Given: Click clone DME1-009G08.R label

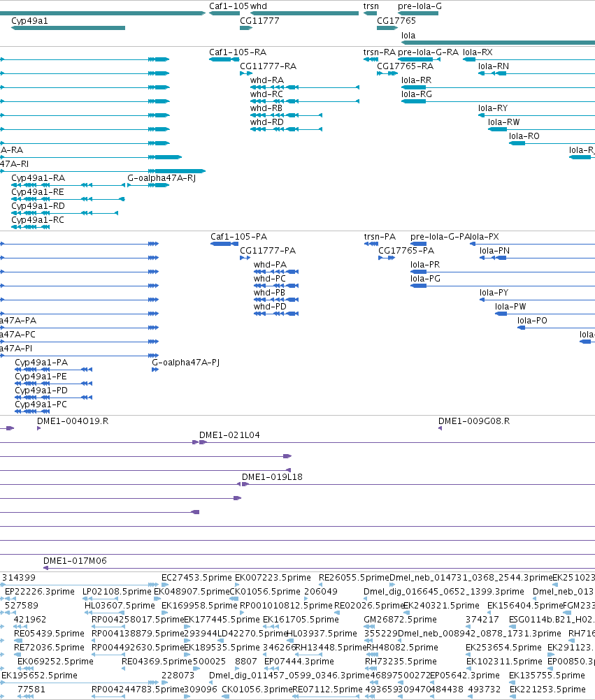Looking at the screenshot, I should 474,421.
